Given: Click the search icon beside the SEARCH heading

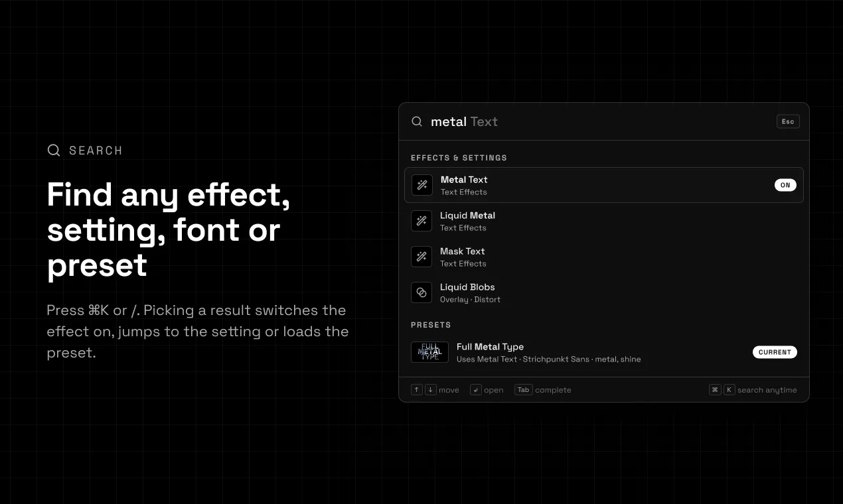Looking at the screenshot, I should point(54,150).
